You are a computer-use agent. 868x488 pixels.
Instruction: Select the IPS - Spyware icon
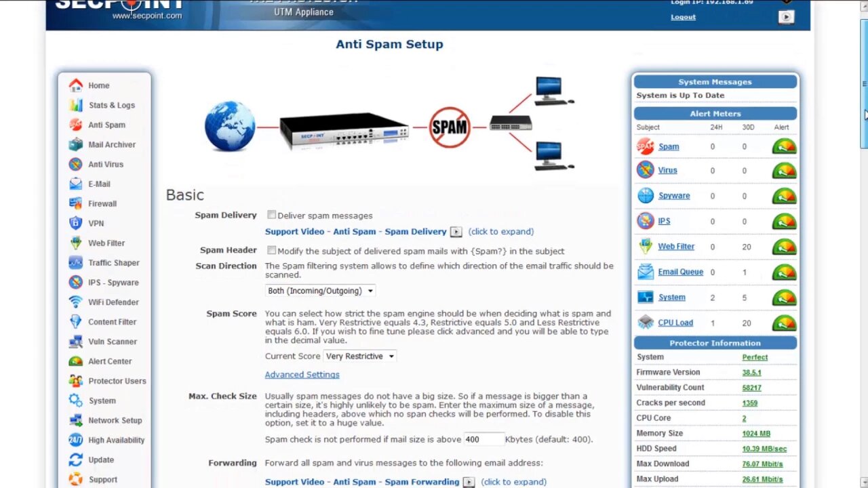click(x=75, y=282)
